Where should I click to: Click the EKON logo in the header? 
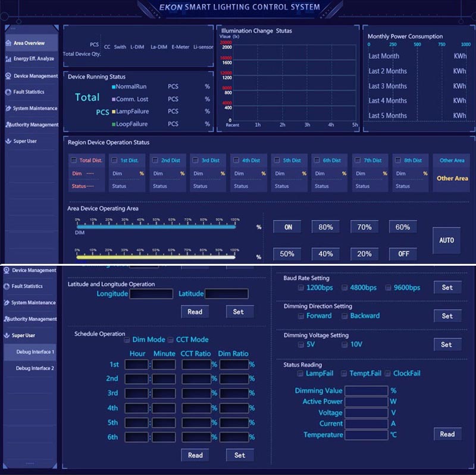tap(171, 7)
